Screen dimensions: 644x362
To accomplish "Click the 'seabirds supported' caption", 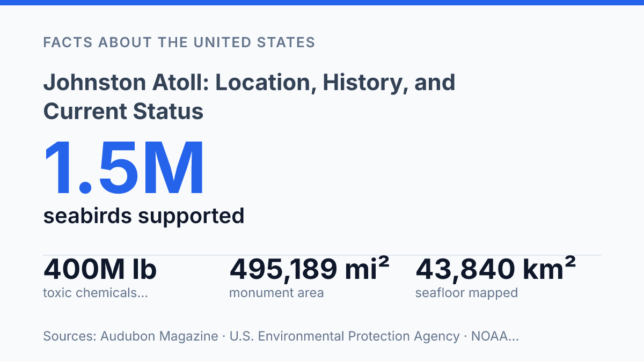I will (144, 216).
